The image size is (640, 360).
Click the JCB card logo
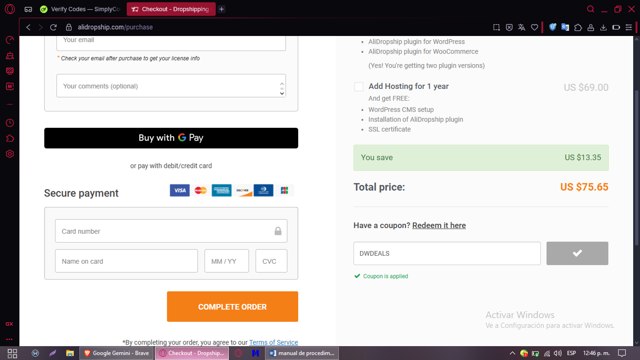pyautogui.click(x=284, y=190)
